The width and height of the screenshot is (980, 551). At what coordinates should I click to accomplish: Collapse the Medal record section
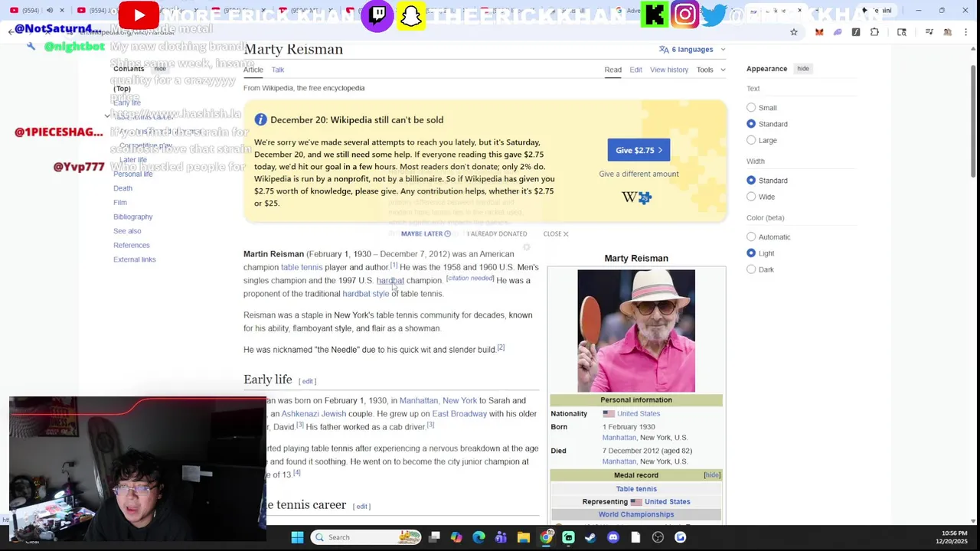712,475
